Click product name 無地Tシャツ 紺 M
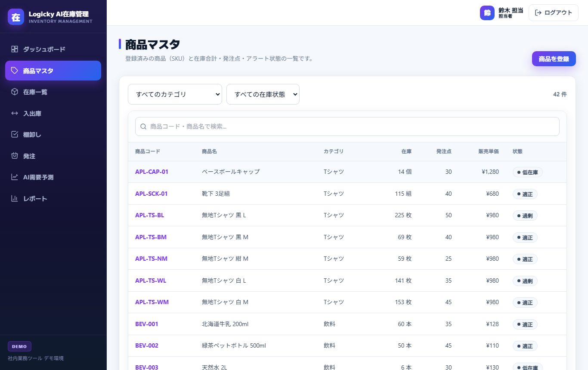This screenshot has height=370, width=588. pos(225,259)
